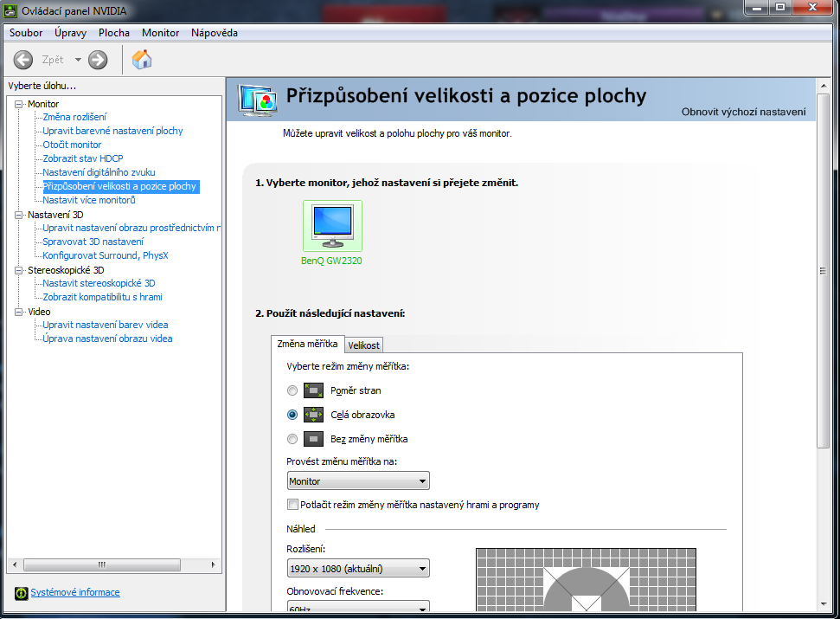
Task: Click the task tree scroll left arrow
Action: [x=15, y=564]
